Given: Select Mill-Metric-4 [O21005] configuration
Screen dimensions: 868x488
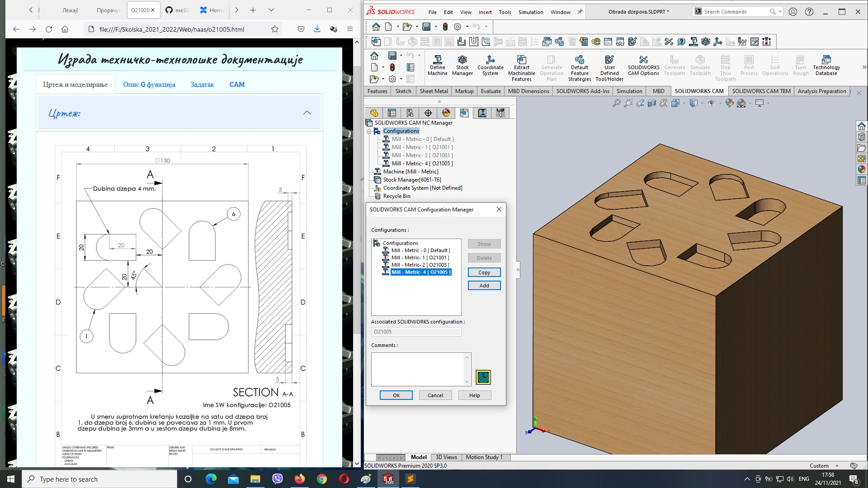Looking at the screenshot, I should [x=420, y=272].
